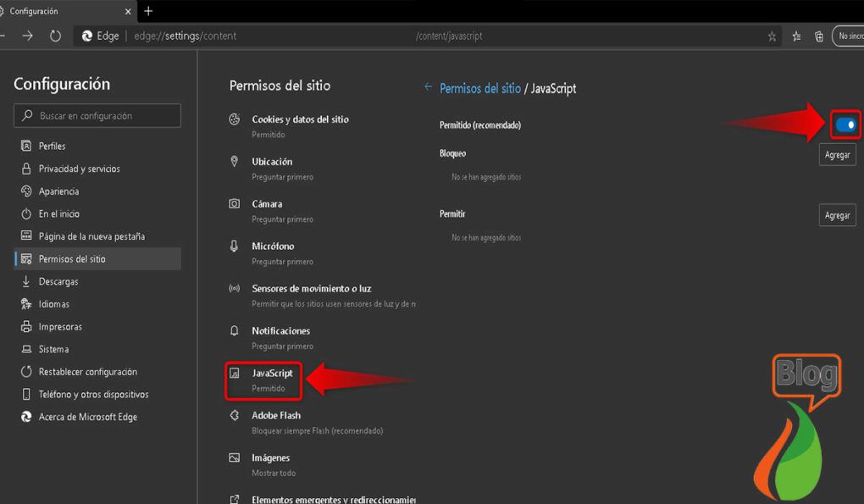Click the Buscar en configuración search field
864x504 pixels.
(97, 115)
